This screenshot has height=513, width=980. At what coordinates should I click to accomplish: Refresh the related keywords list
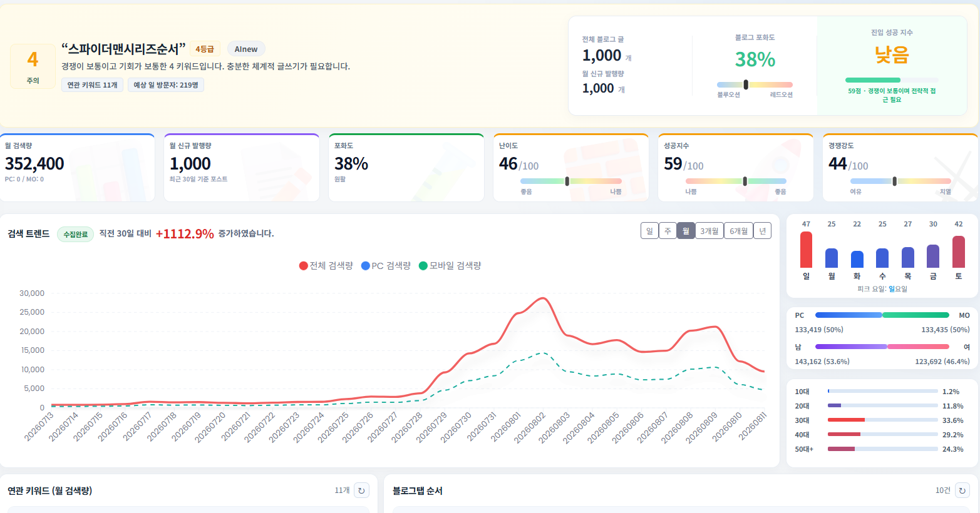(x=361, y=490)
